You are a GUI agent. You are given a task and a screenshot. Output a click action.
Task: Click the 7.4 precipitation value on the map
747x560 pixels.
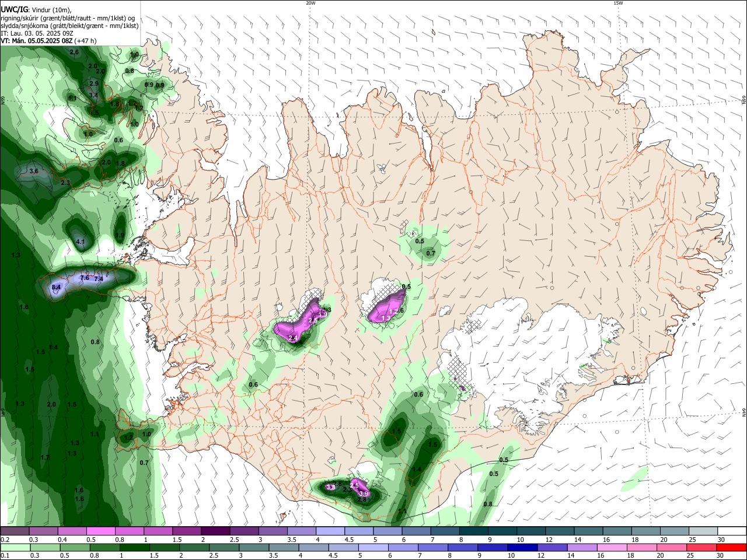[99, 279]
